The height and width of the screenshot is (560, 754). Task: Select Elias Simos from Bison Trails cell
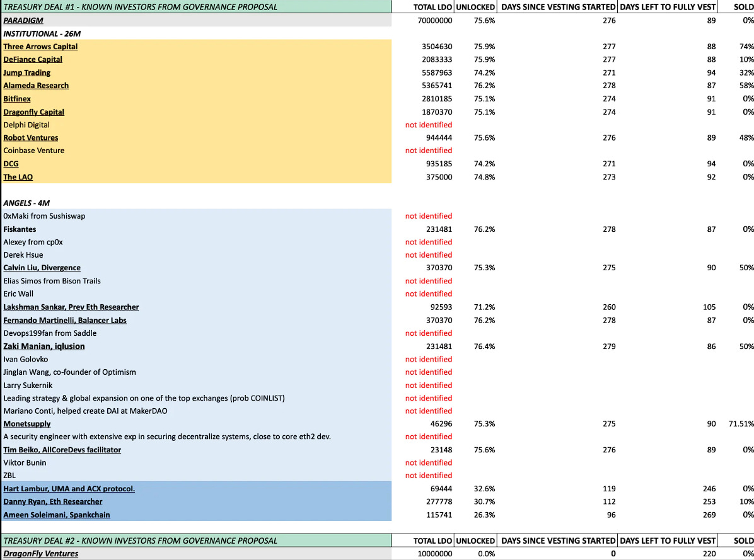(x=52, y=281)
